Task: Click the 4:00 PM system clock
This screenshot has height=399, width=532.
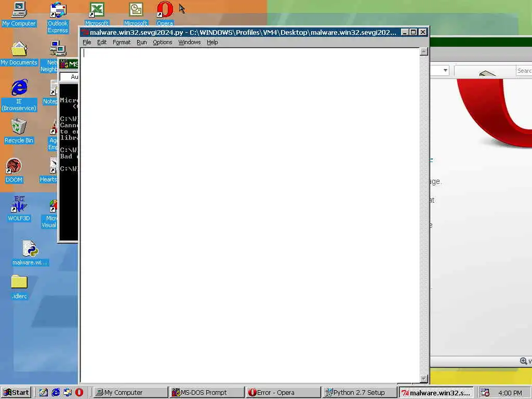Action: [510, 393]
